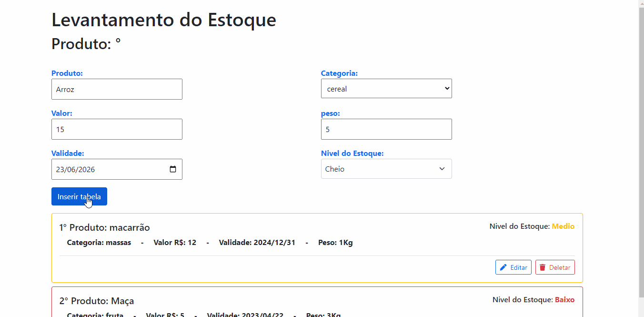Select the 1° Produto: macarrão title

click(x=104, y=227)
